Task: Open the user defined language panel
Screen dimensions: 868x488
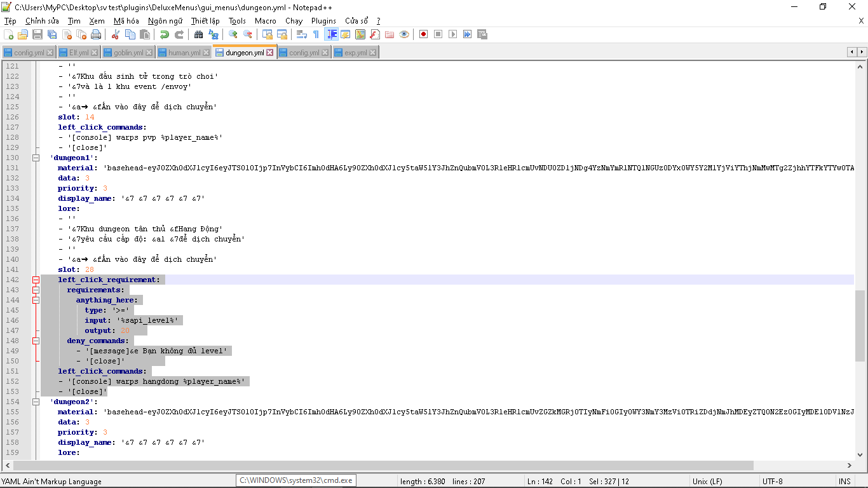Action: pos(346,34)
